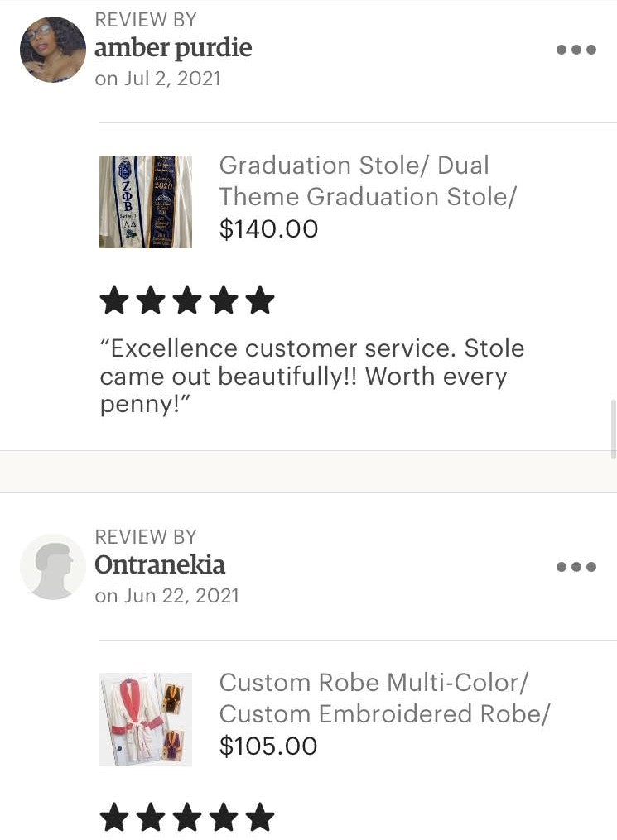
Task: Click reviewer name Ontranekia
Action: tap(160, 565)
